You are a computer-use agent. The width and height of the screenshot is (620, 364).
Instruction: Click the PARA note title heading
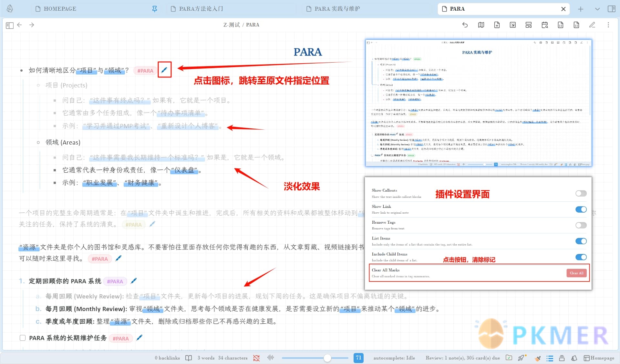pos(308,52)
